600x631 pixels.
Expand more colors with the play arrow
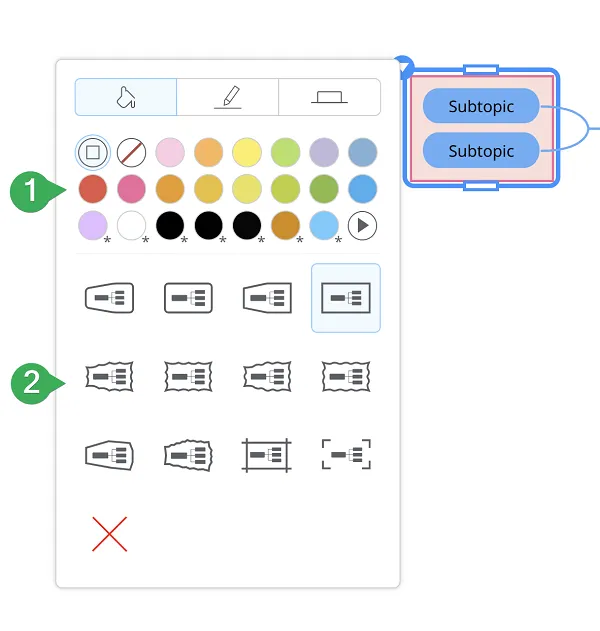(x=362, y=225)
